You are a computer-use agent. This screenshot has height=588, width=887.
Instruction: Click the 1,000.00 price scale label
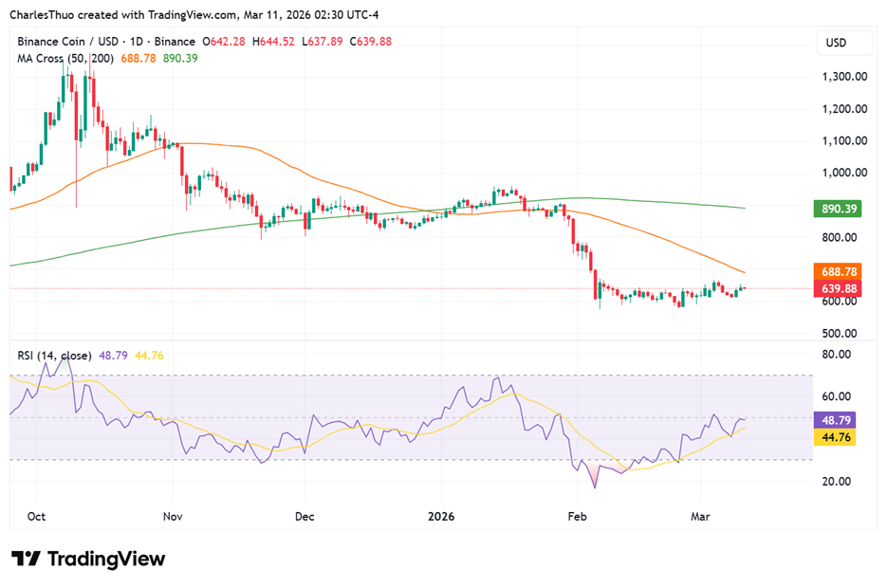844,173
